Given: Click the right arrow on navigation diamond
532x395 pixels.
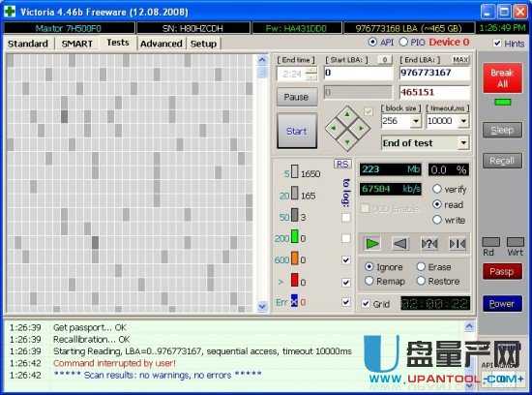Looking at the screenshot, I should pos(361,129).
